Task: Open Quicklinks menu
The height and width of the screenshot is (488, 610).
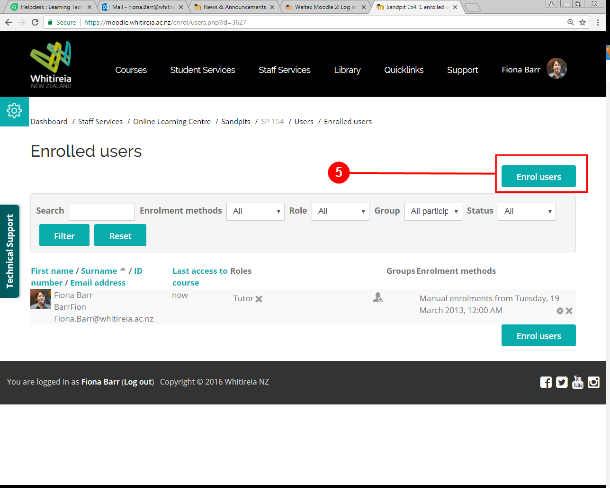Action: point(404,70)
